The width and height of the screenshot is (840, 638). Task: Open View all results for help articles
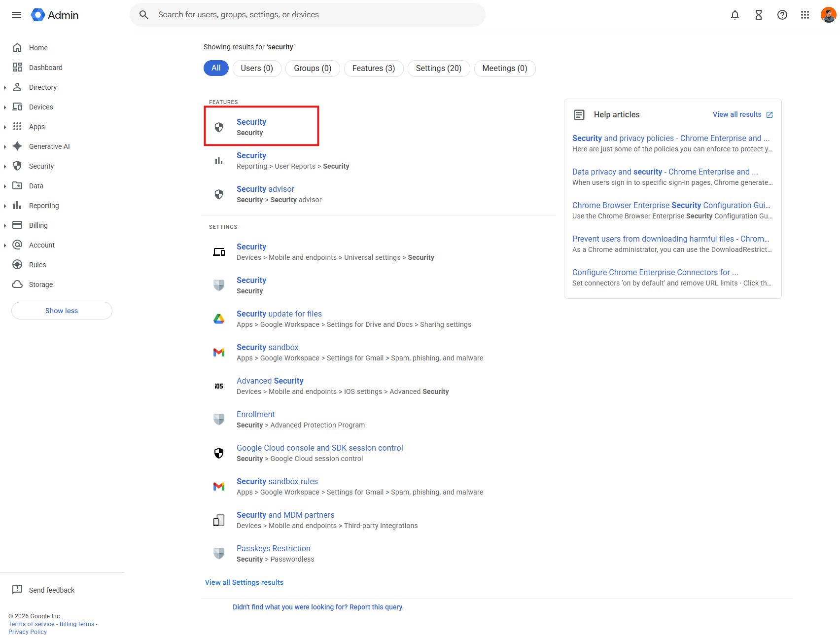737,114
